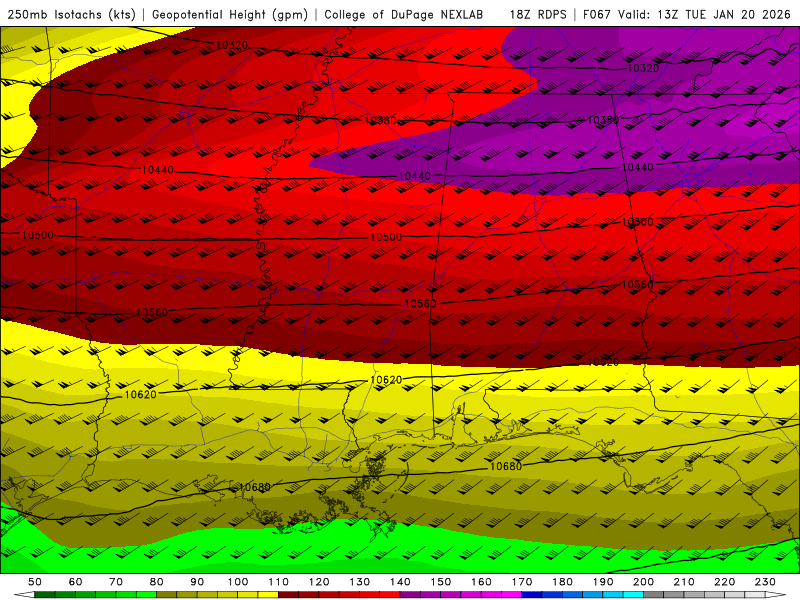Image resolution: width=800 pixels, height=600 pixels.
Task: Click the '50' legend scale label
Action: (35, 582)
